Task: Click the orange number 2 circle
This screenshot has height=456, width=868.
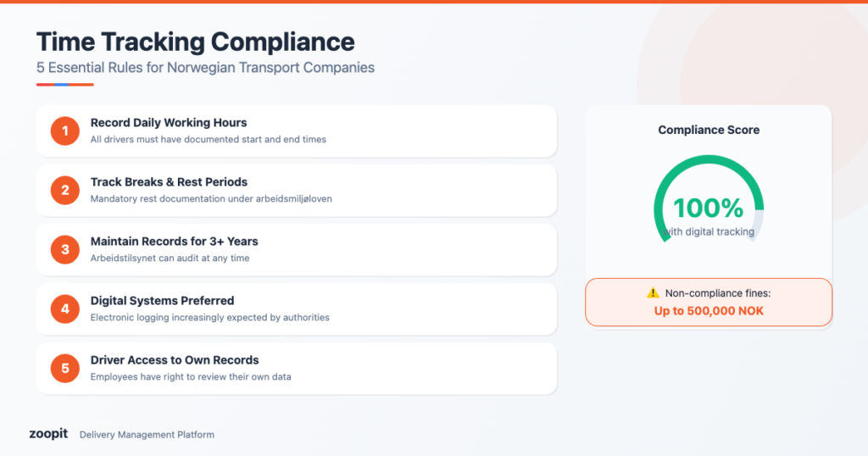Action: point(64,191)
